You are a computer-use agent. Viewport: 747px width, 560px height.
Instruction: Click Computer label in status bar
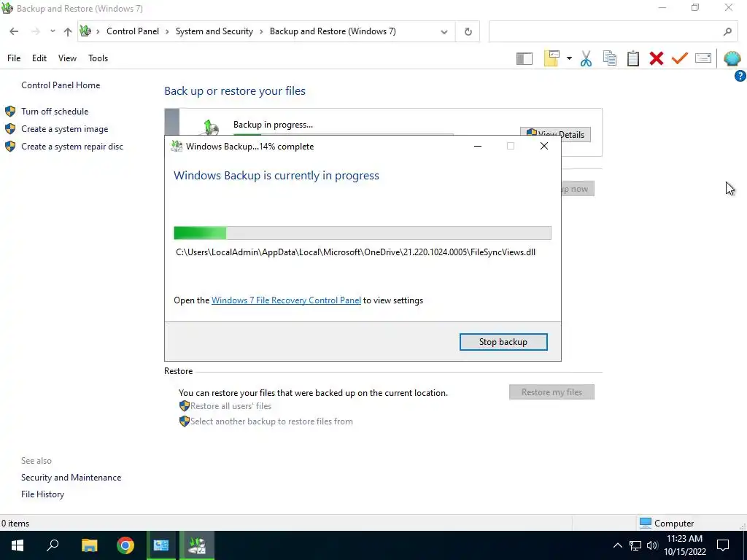coord(673,524)
